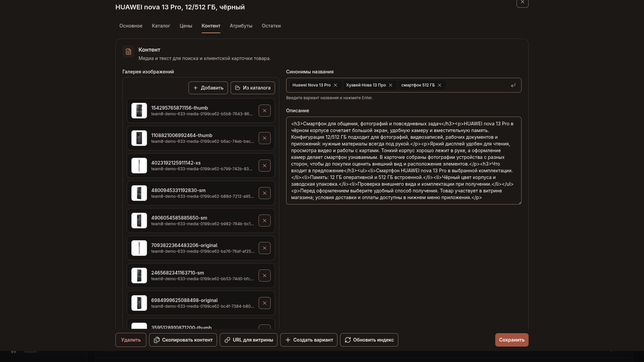
Task: Open thumbnail of 1108821006992464-thumb
Action: [139, 138]
